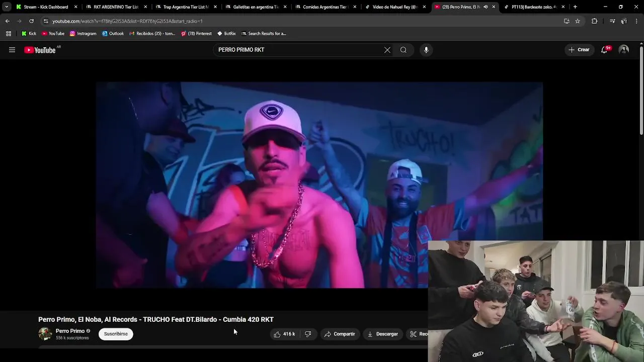Go forward in browser history
Image resolution: width=644 pixels, height=362 pixels.
(19, 21)
